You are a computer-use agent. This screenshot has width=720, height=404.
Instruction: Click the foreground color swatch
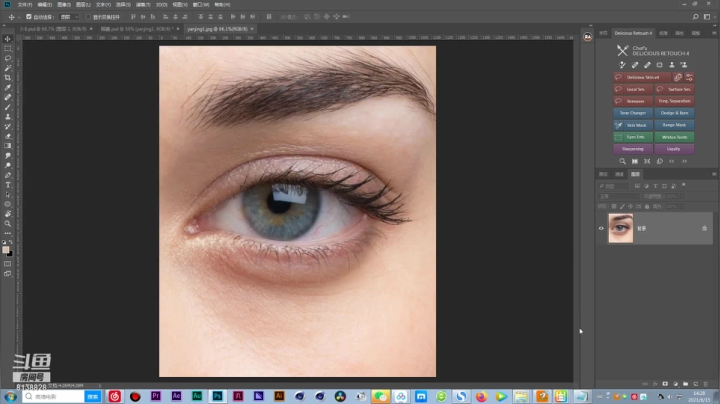click(6, 249)
